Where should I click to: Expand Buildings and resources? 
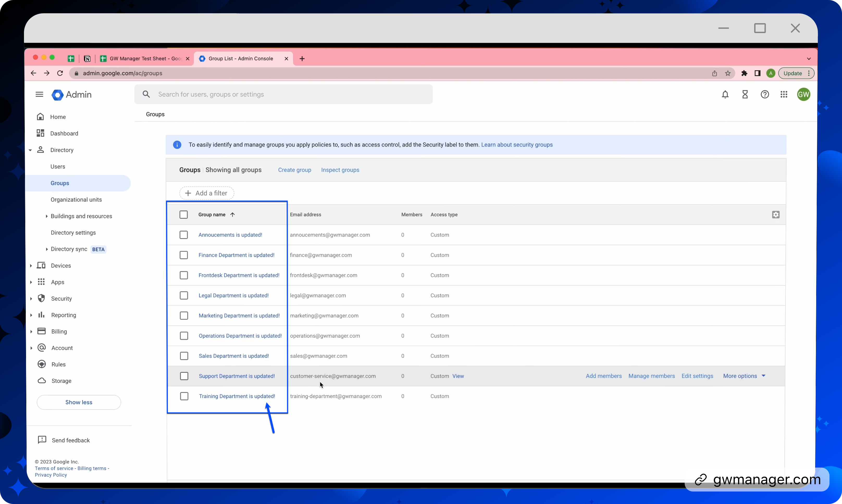click(x=47, y=216)
